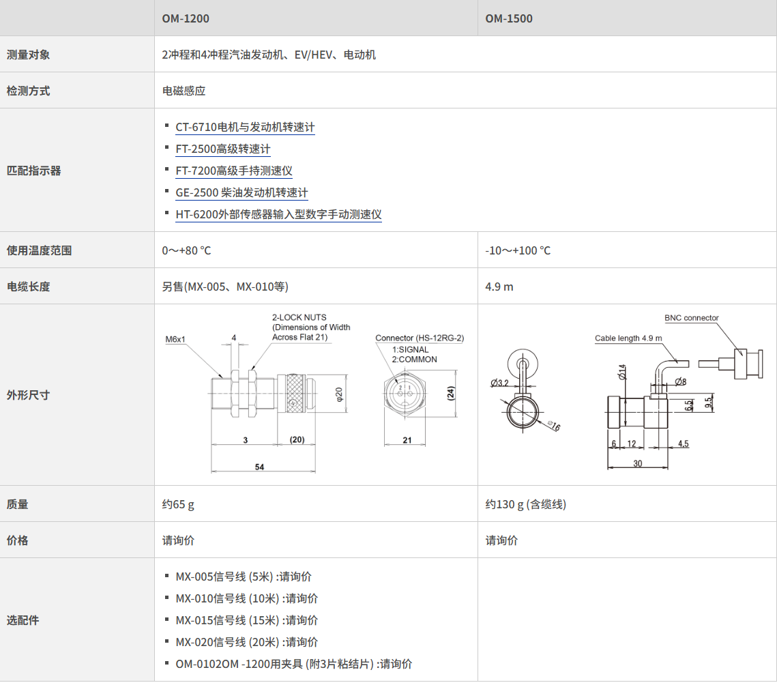Click the 约65 g mass value

pyautogui.click(x=178, y=504)
